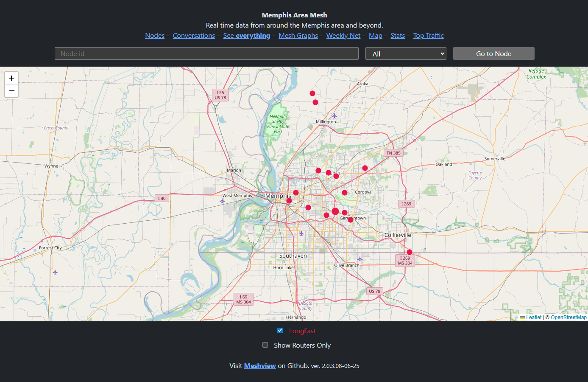Click the node marker beside Cordova

pos(345,193)
